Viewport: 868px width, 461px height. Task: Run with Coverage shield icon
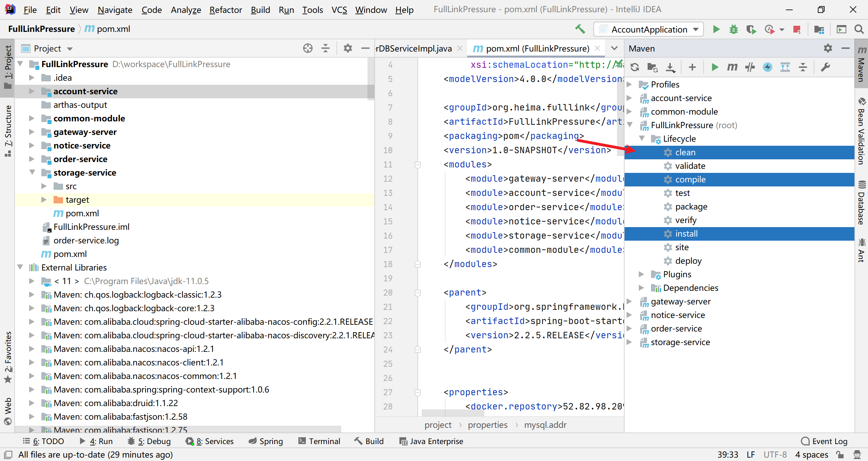coord(751,29)
